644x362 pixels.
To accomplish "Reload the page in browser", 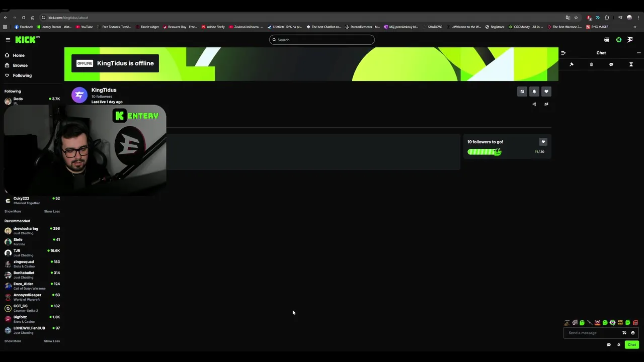I will (x=24, y=18).
